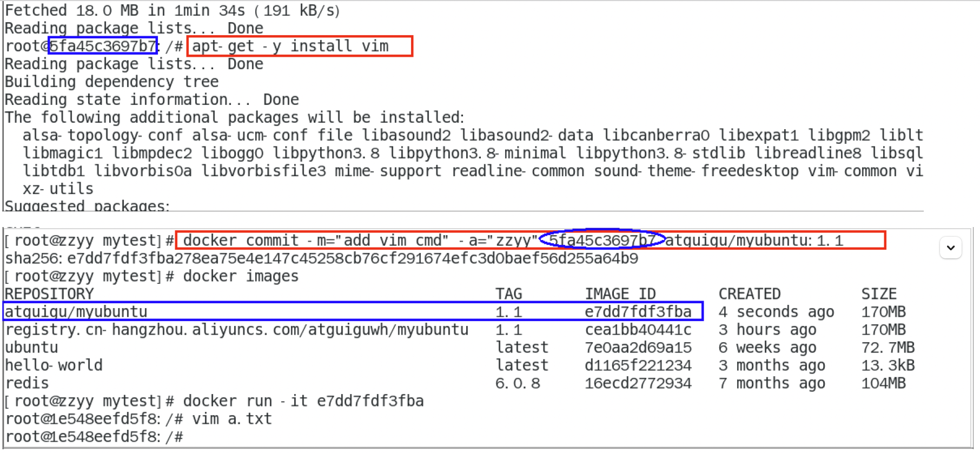Click the TAG column header
This screenshot has height=453, width=980.
point(508,294)
